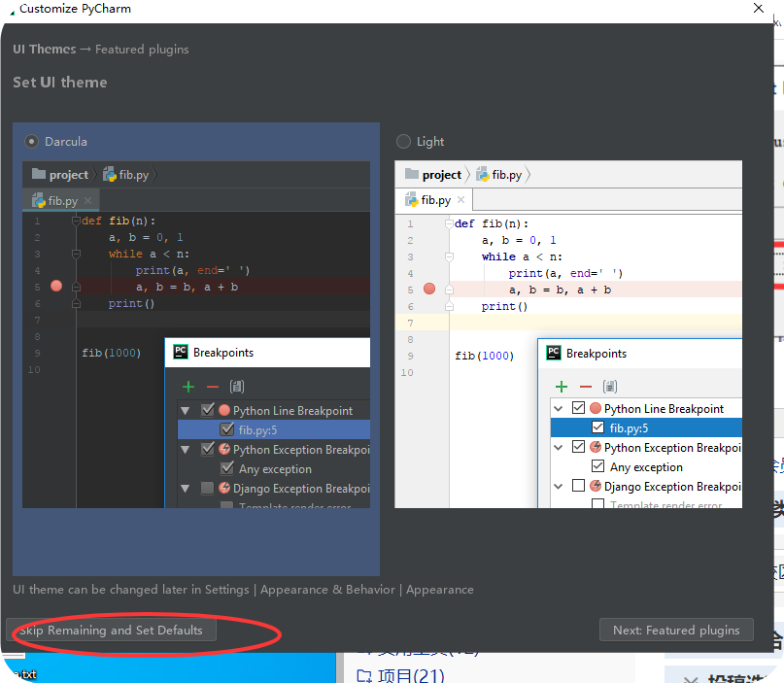The height and width of the screenshot is (683, 784).
Task: Click lightning icon beside Django Exception Breakpoint, Darcula
Action: point(224,488)
